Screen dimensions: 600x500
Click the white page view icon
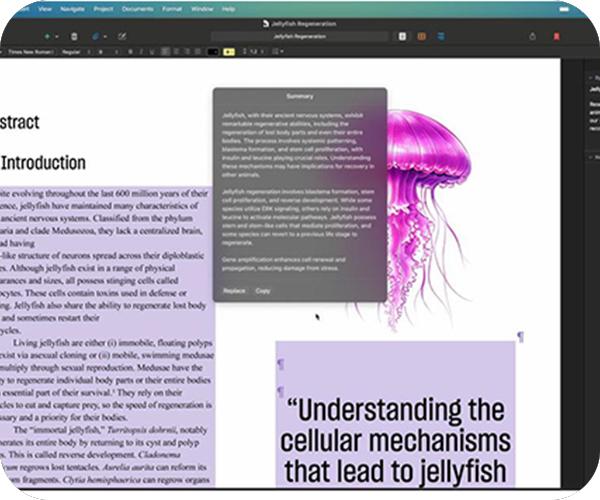pyautogui.click(x=402, y=36)
